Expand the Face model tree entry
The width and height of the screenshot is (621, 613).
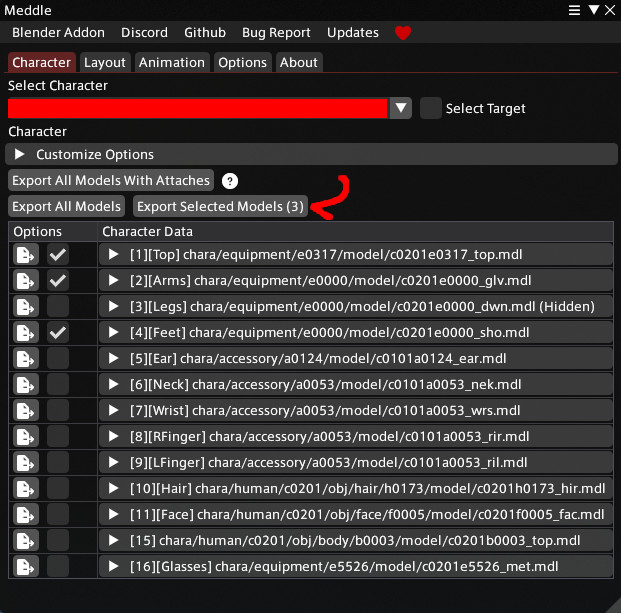point(114,514)
